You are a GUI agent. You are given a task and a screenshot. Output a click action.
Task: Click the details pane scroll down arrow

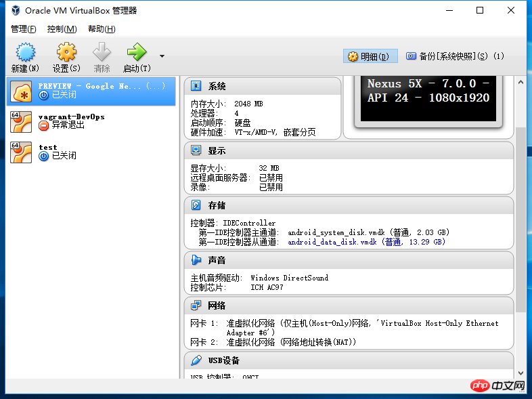coord(520,373)
